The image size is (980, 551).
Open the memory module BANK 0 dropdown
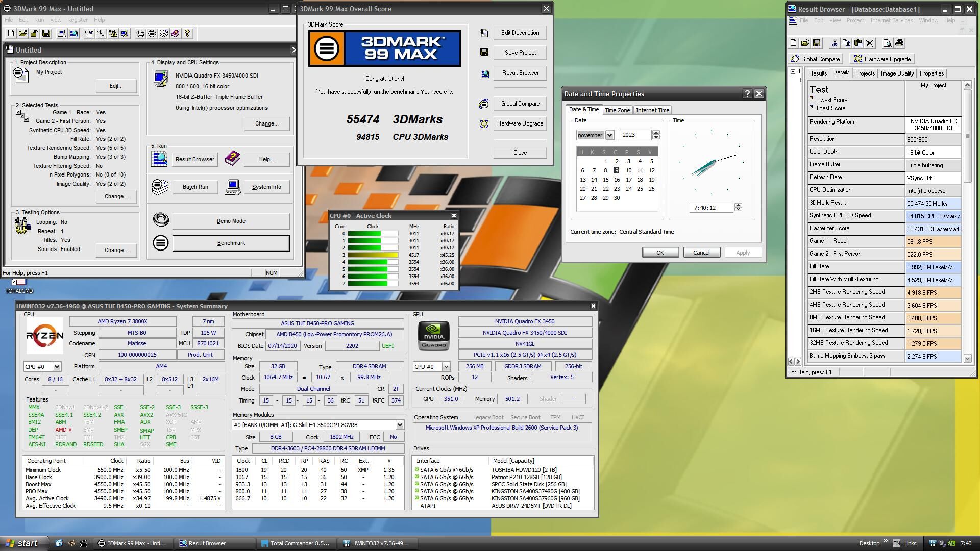click(399, 425)
